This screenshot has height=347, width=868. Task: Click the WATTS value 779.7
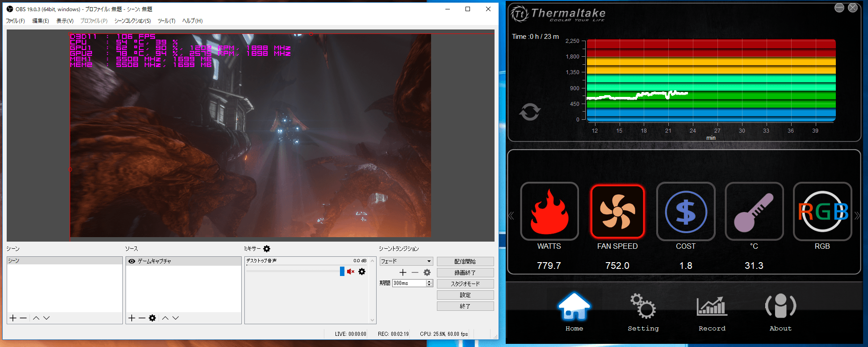(x=549, y=266)
